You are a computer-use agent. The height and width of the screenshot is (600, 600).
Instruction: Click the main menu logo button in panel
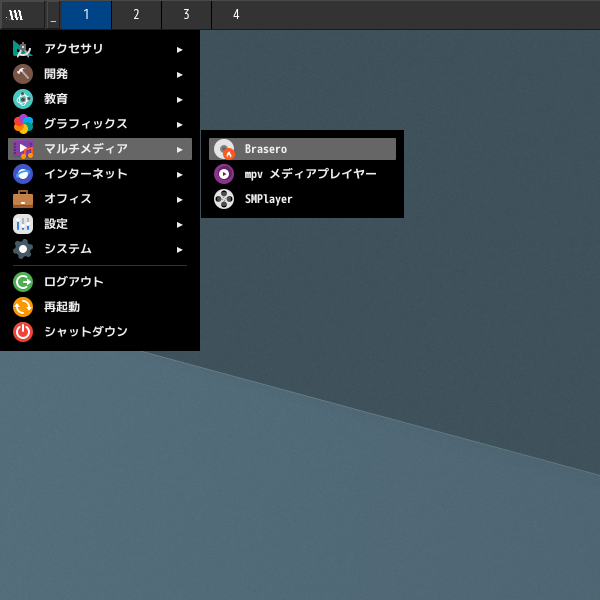coord(22,15)
